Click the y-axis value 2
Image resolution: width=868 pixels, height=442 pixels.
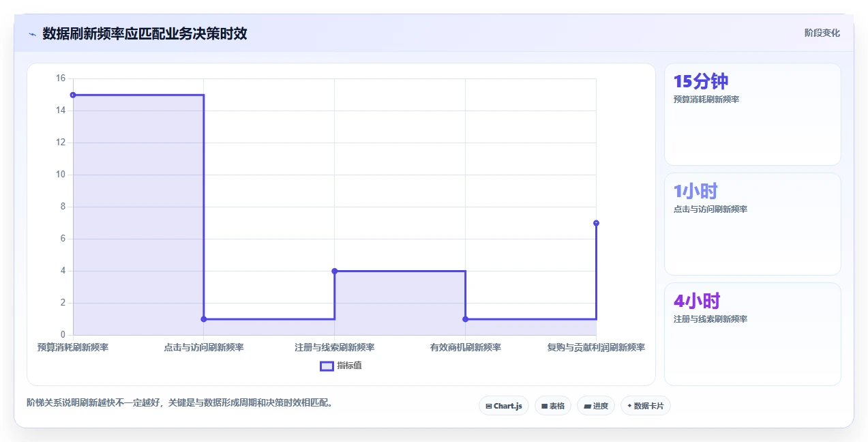pyautogui.click(x=63, y=303)
